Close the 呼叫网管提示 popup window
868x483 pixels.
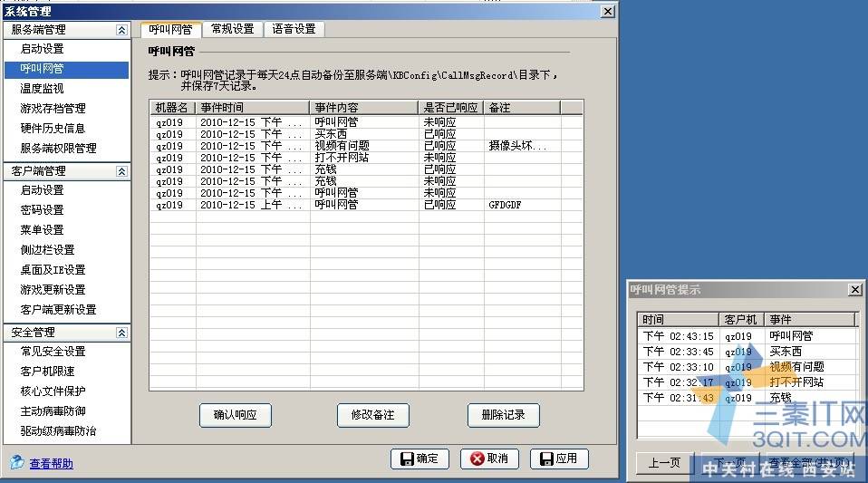(854, 290)
